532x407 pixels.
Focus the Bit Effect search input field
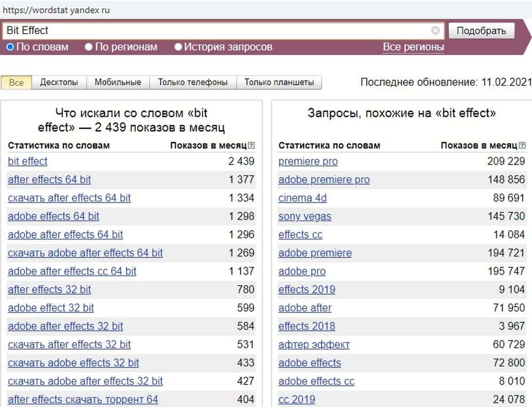224,31
